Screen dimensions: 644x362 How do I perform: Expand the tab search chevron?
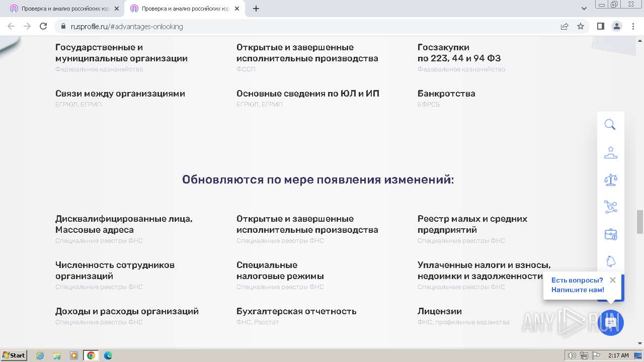coord(584,9)
